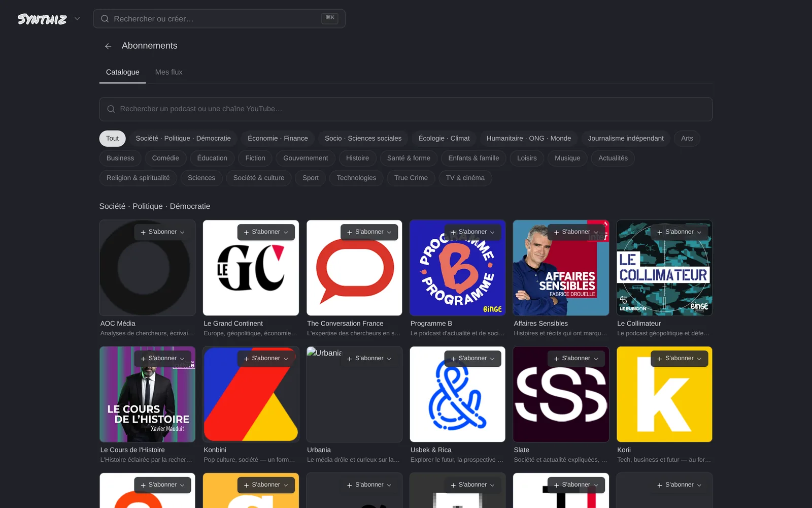Choose the Comédie filter
Image resolution: width=812 pixels, height=508 pixels.
(165, 158)
